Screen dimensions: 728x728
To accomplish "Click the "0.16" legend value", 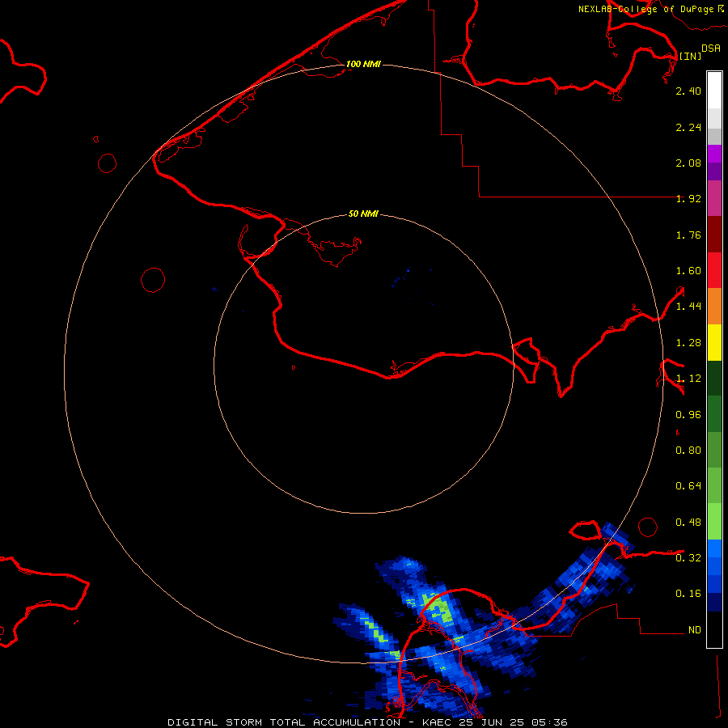I will pos(688,594).
